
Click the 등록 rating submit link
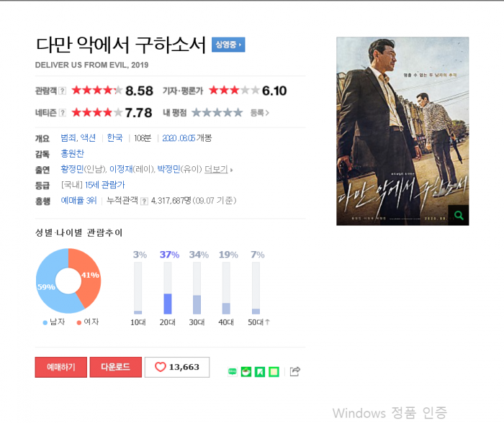point(260,113)
